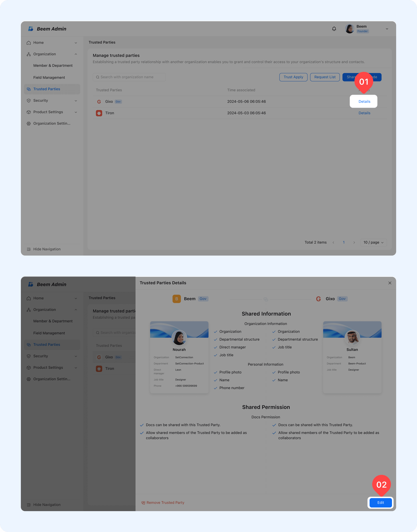
Task: Select Field Management in top sidebar
Action: click(x=49, y=77)
